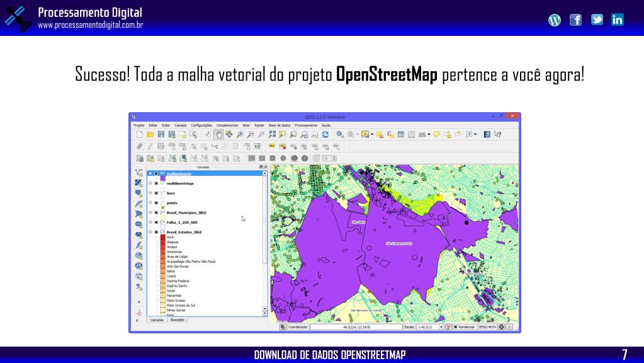Click the Zoom Out magnifier tool

[x=250, y=134]
